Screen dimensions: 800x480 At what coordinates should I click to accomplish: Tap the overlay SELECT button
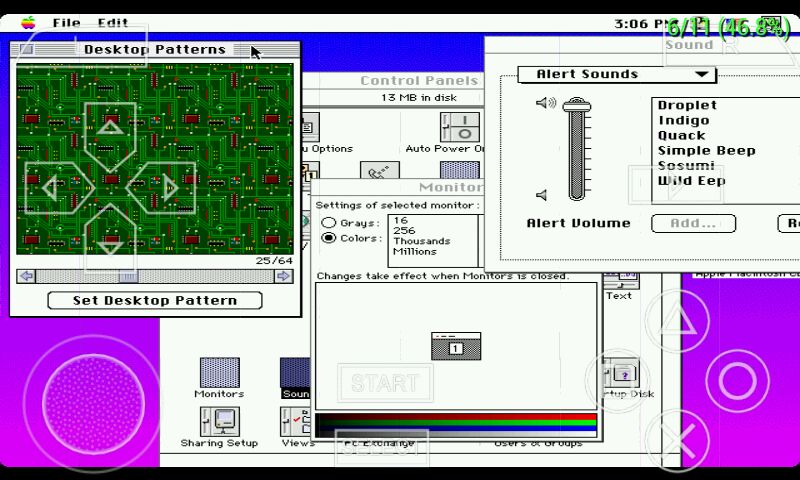coord(382,447)
